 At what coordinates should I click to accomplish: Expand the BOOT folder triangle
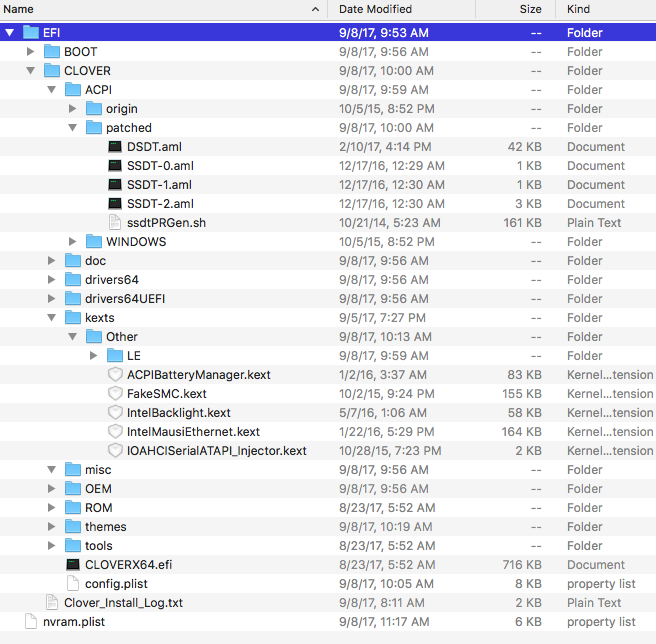(x=31, y=51)
